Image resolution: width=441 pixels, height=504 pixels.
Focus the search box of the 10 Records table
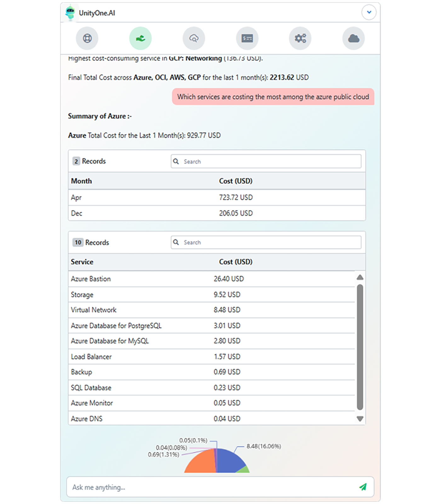click(x=266, y=242)
